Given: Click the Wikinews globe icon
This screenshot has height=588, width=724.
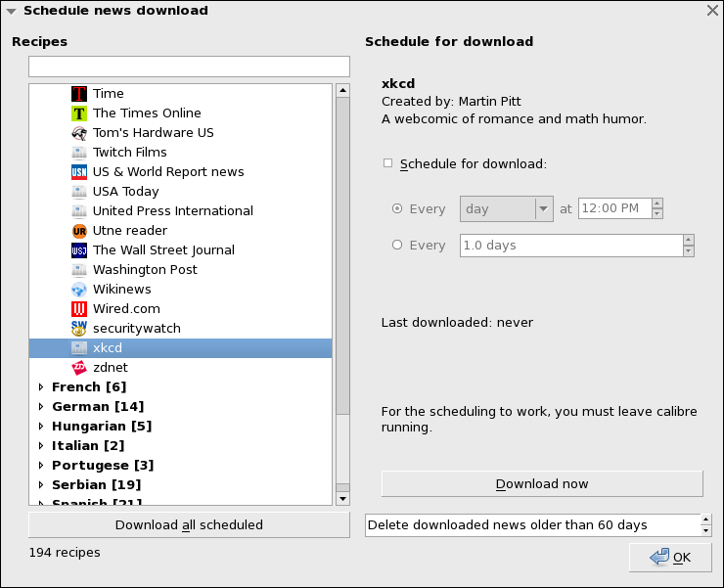Looking at the screenshot, I should pyautogui.click(x=79, y=290).
